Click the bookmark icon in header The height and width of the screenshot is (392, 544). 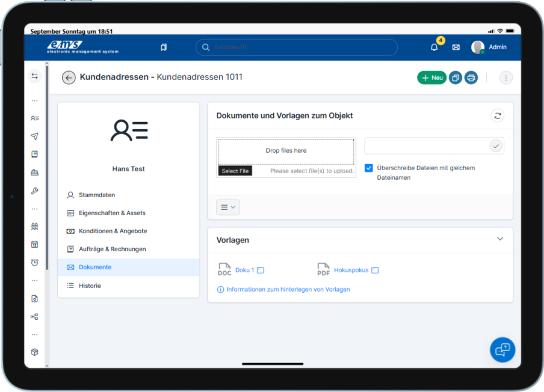[164, 47]
